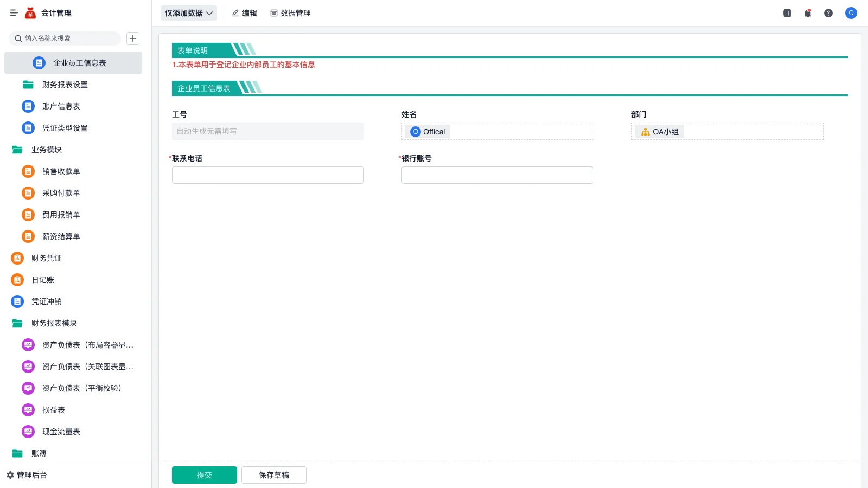Screen dimensions: 868x488
Task: Open the notification bell in the top bar
Action: pos(808,13)
